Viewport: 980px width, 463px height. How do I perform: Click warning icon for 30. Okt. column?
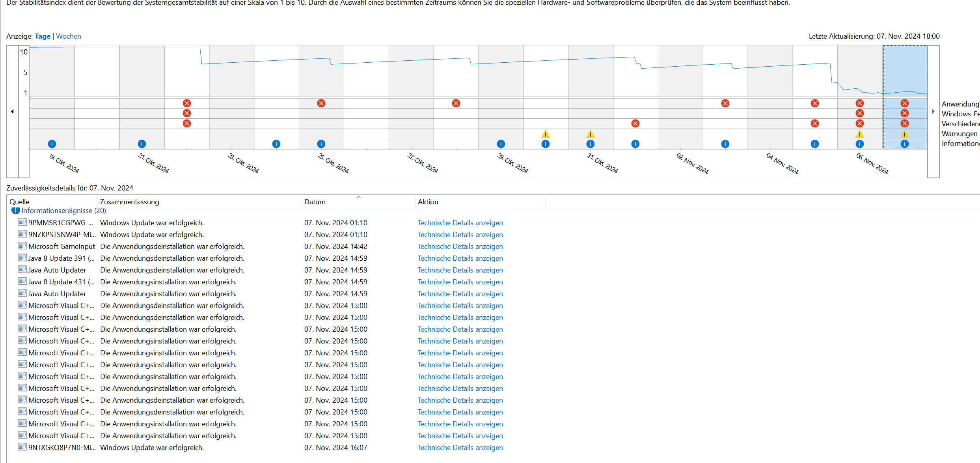click(x=545, y=134)
